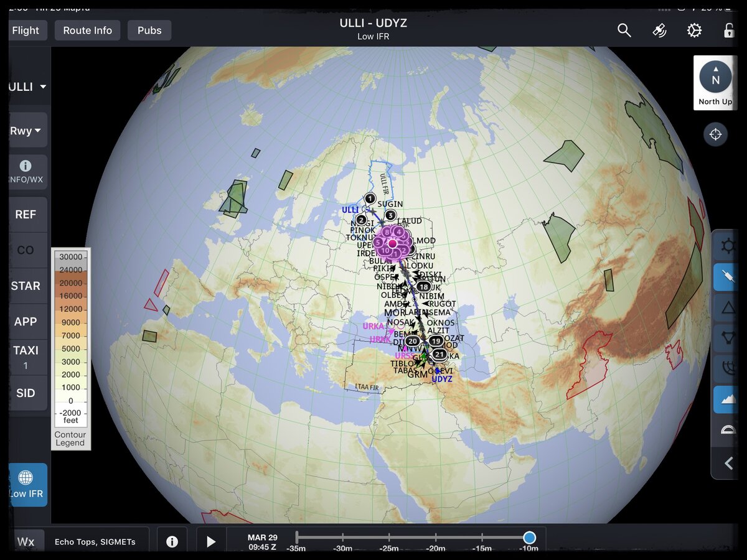Image resolution: width=747 pixels, height=560 pixels.
Task: Collapse the right panel with chevron arrow
Action: pos(728,463)
